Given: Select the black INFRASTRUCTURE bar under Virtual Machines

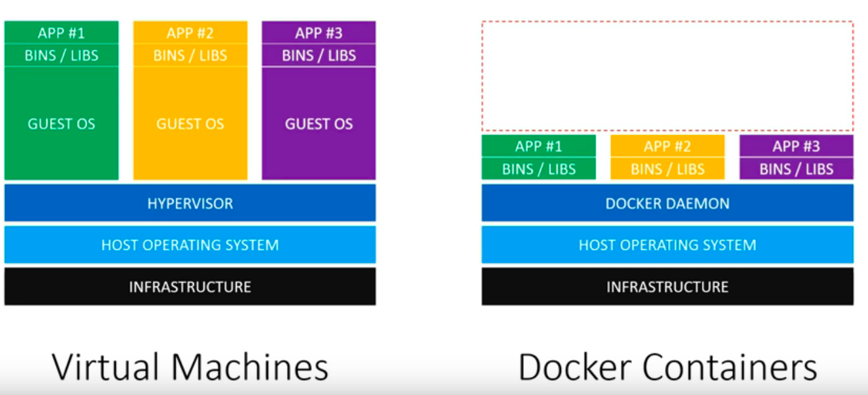Looking at the screenshot, I should click(x=189, y=287).
